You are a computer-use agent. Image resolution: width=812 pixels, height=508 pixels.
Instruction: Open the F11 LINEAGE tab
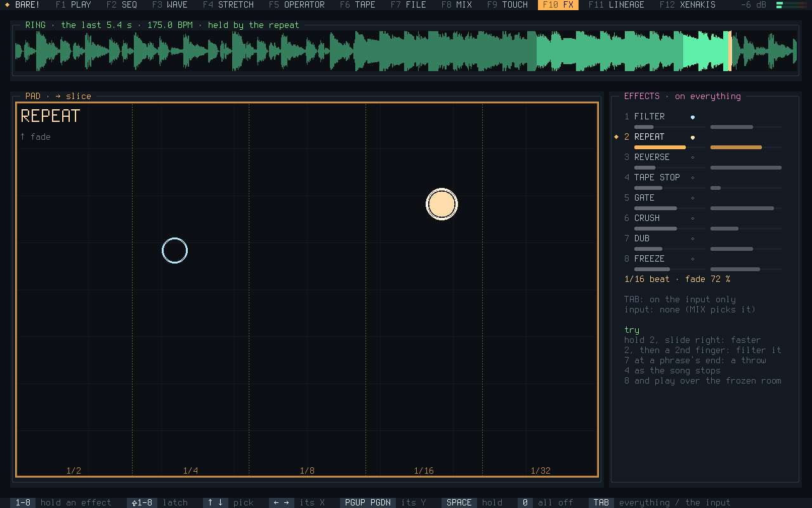(x=617, y=4)
